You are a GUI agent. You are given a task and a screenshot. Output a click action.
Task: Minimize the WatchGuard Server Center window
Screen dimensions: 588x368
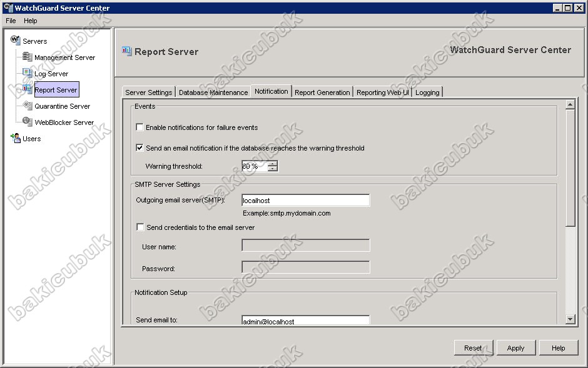(x=557, y=8)
